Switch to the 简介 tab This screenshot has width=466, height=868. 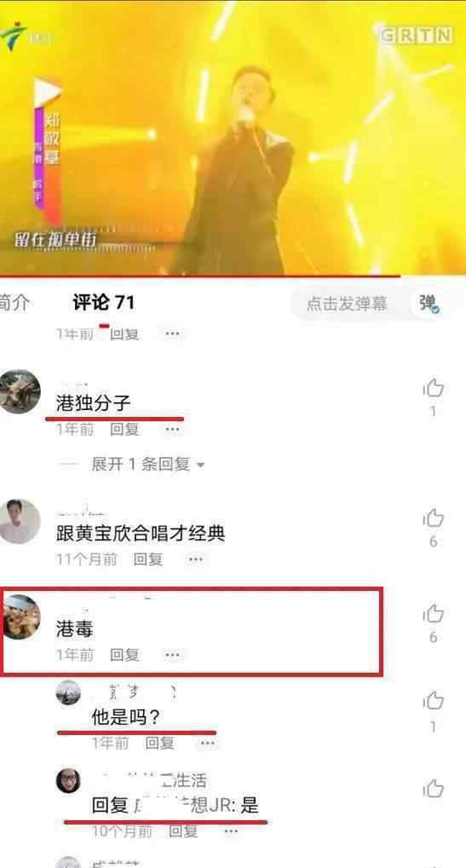pyautogui.click(x=15, y=303)
